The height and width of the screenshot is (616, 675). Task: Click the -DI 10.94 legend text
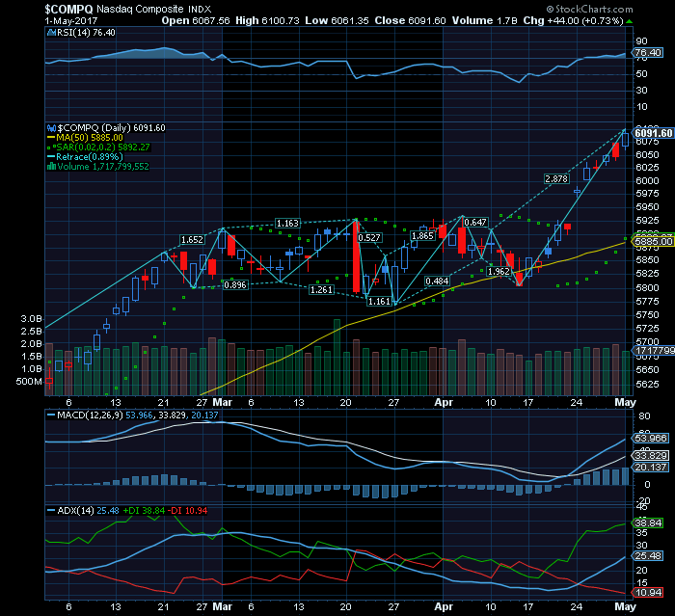(187, 511)
